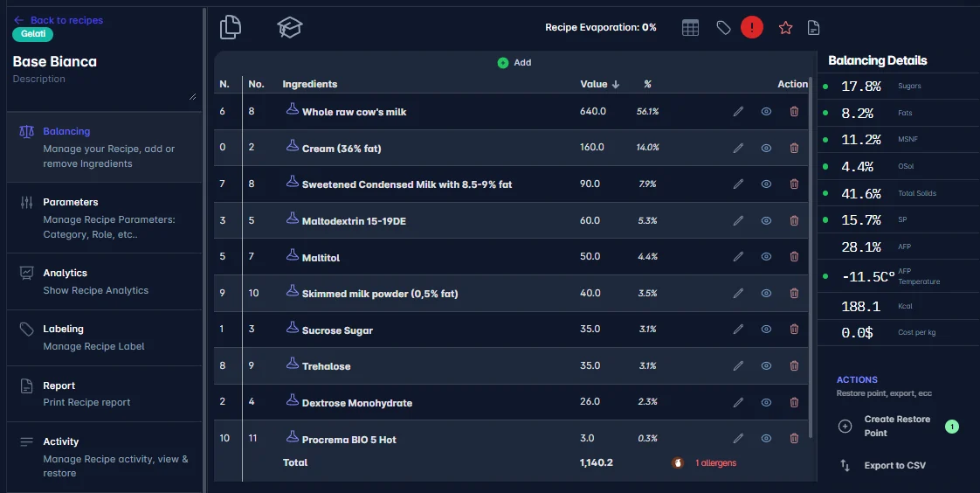The image size is (980, 493).
Task: Open the graduation cap tutorial icon
Action: point(289,27)
